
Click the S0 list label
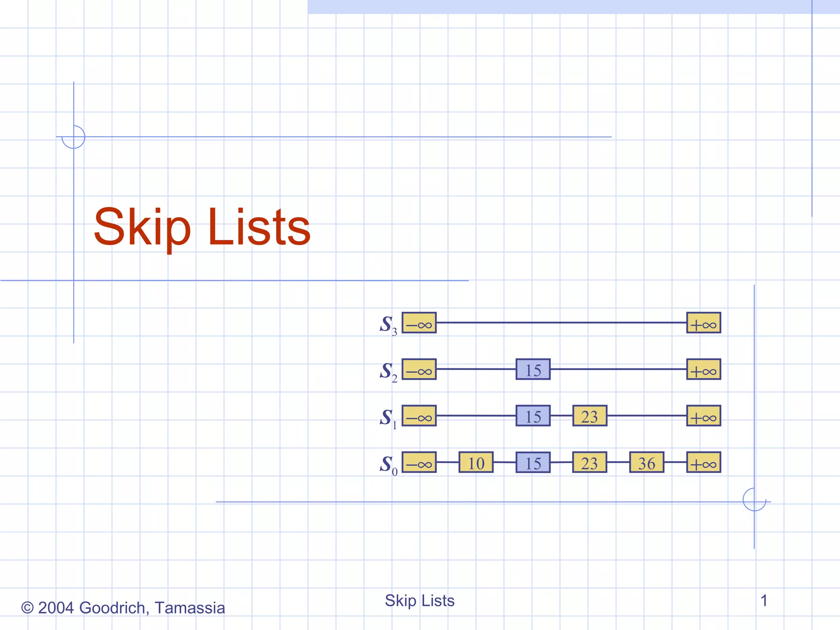point(388,465)
